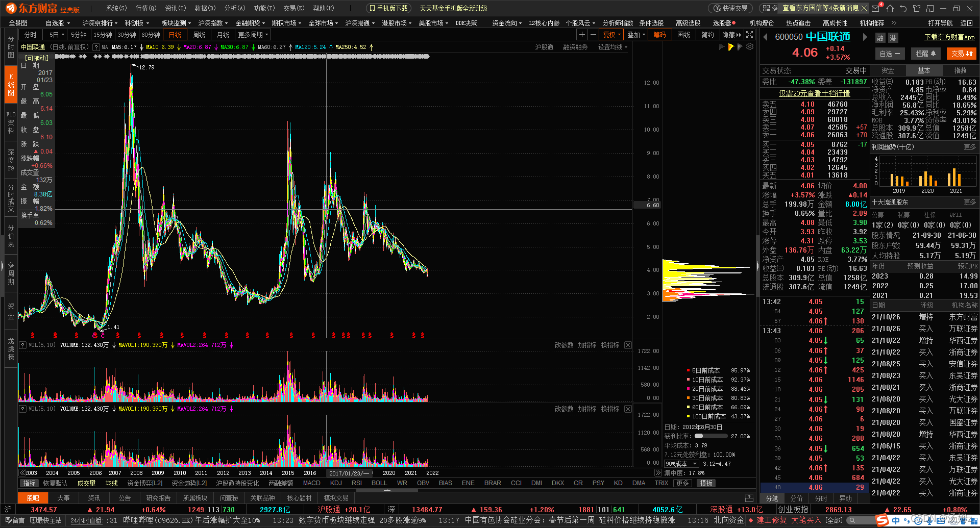Click the yellow play flag icon above chip chart

point(731,47)
